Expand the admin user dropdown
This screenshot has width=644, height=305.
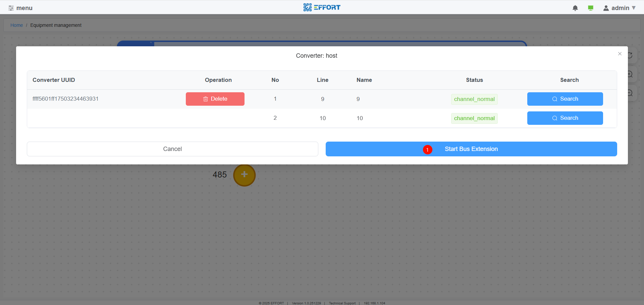(x=620, y=8)
